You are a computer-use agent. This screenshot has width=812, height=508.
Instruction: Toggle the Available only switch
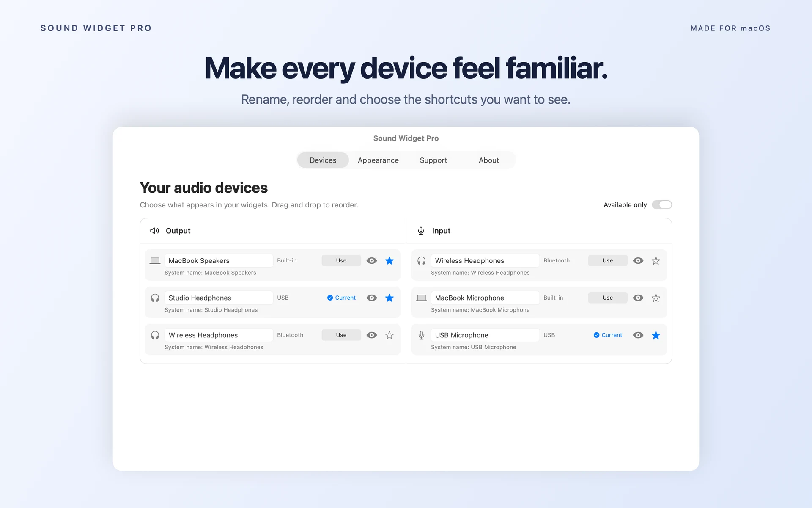click(662, 205)
